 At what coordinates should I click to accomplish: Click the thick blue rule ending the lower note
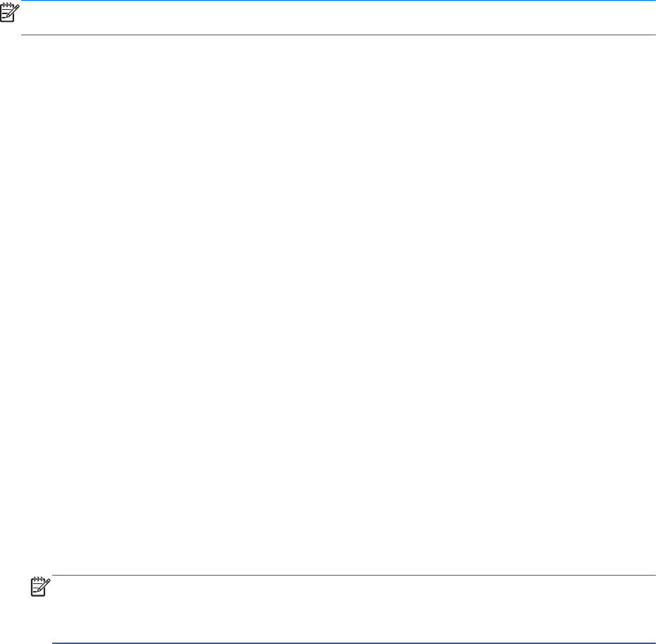tap(353, 643)
